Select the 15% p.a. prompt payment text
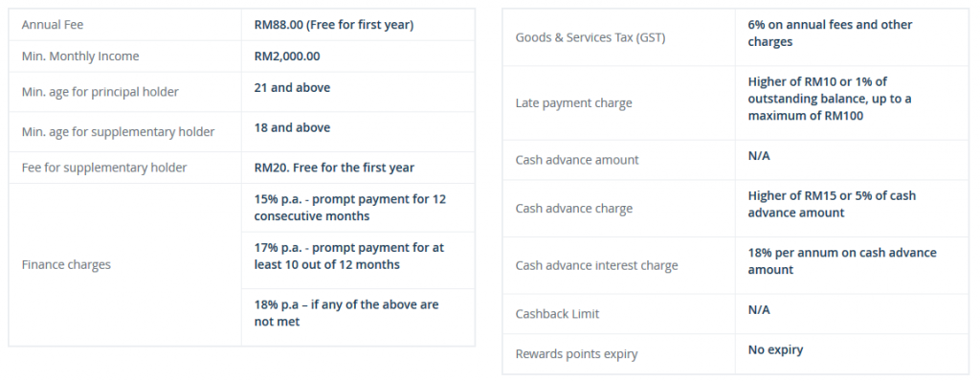Viewport: 980px width, 382px height. (350, 208)
